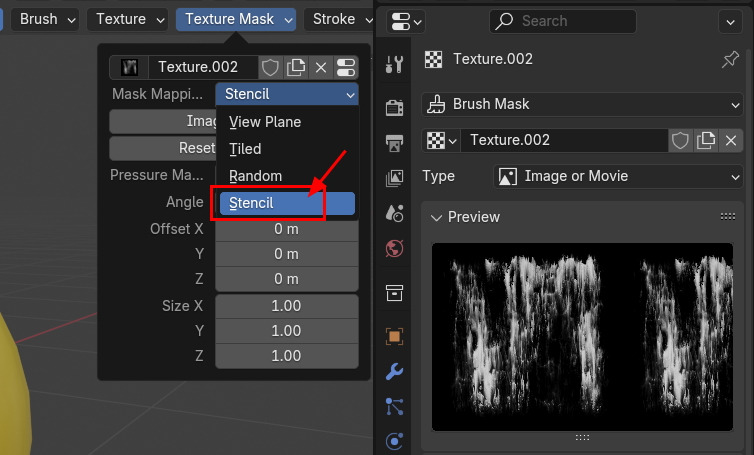Click the Angle label

pyautogui.click(x=185, y=202)
